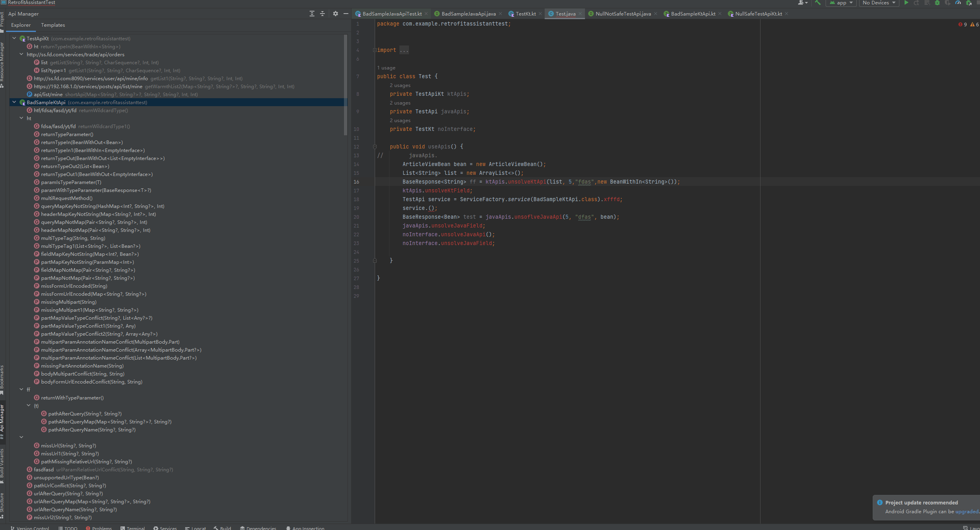Collapse the ff tree node
The height and width of the screenshot is (530, 980).
click(22, 390)
